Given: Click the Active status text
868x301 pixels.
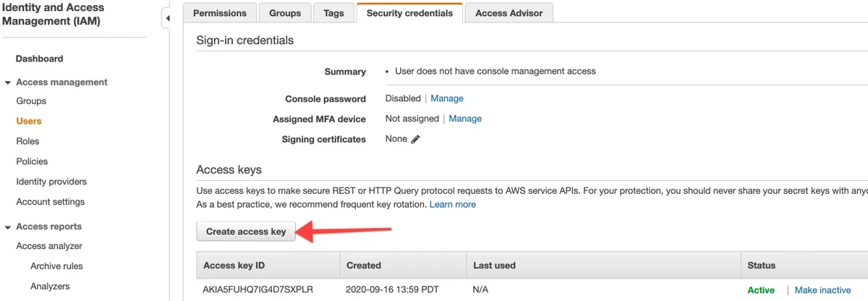Looking at the screenshot, I should click(x=761, y=290).
